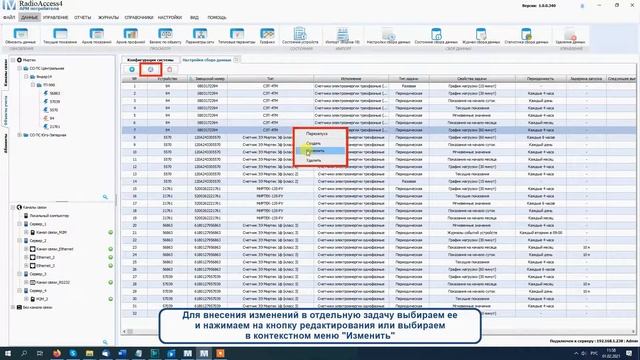Expand the Без канала связи node

(13, 307)
